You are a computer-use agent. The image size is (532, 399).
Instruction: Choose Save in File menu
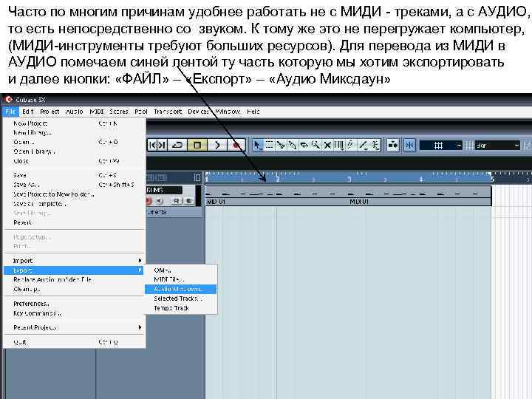pos(75,175)
